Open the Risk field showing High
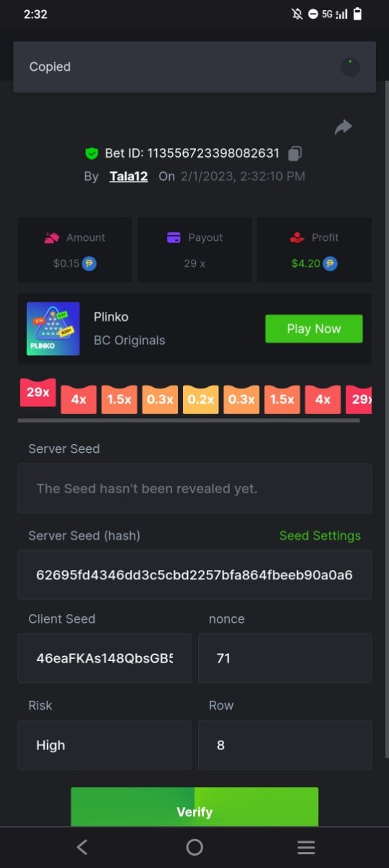Viewport: 389px width, 868px height. tap(105, 745)
